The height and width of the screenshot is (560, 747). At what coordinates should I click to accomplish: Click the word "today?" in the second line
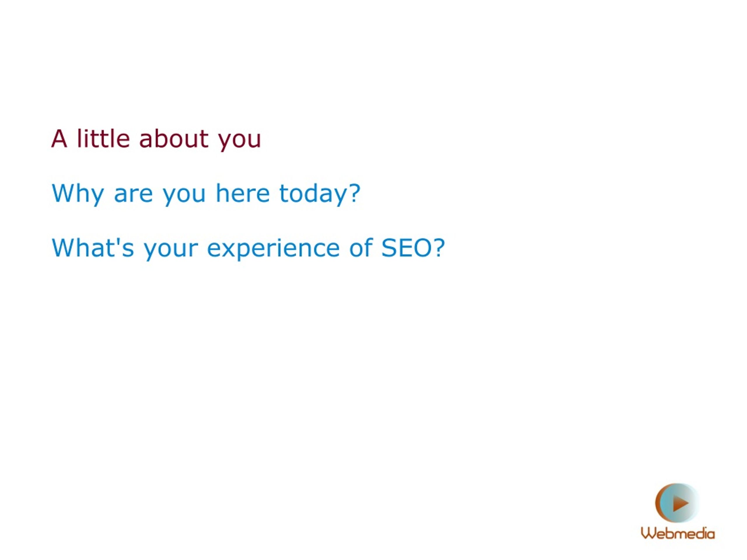[320, 194]
